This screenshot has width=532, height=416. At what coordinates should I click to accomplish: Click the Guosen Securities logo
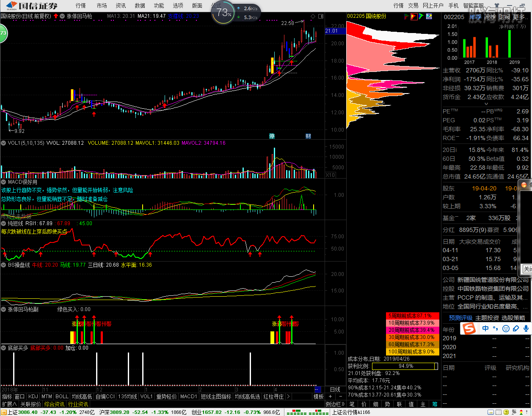tap(31, 6)
